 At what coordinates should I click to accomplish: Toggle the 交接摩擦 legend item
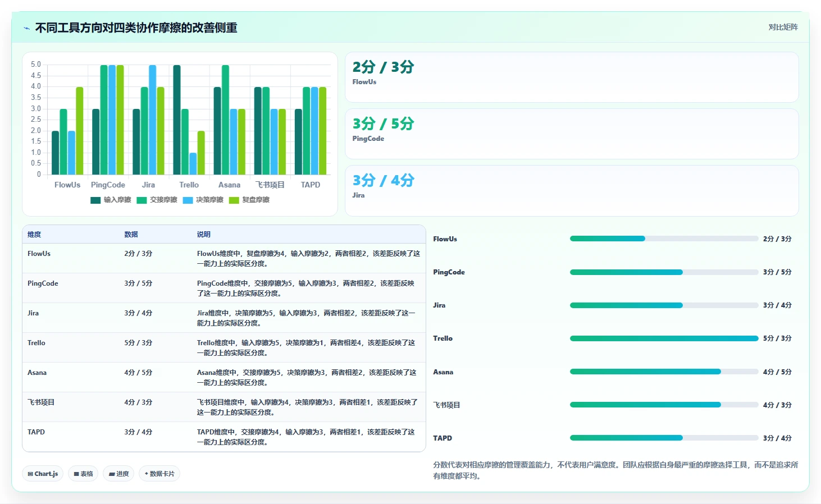coord(157,200)
